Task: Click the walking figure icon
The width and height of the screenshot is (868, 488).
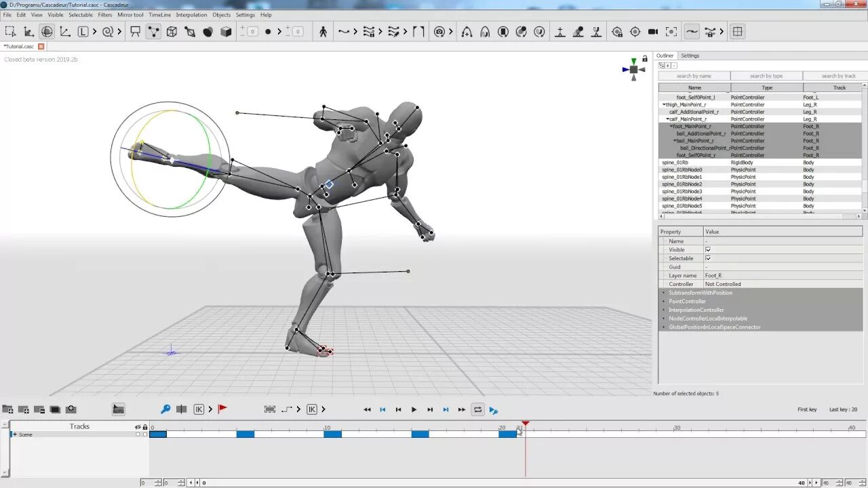Action: pos(323,31)
